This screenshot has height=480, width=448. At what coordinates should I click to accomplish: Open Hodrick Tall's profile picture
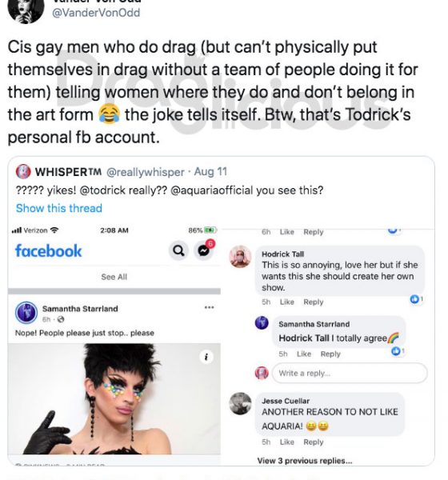[x=240, y=257]
